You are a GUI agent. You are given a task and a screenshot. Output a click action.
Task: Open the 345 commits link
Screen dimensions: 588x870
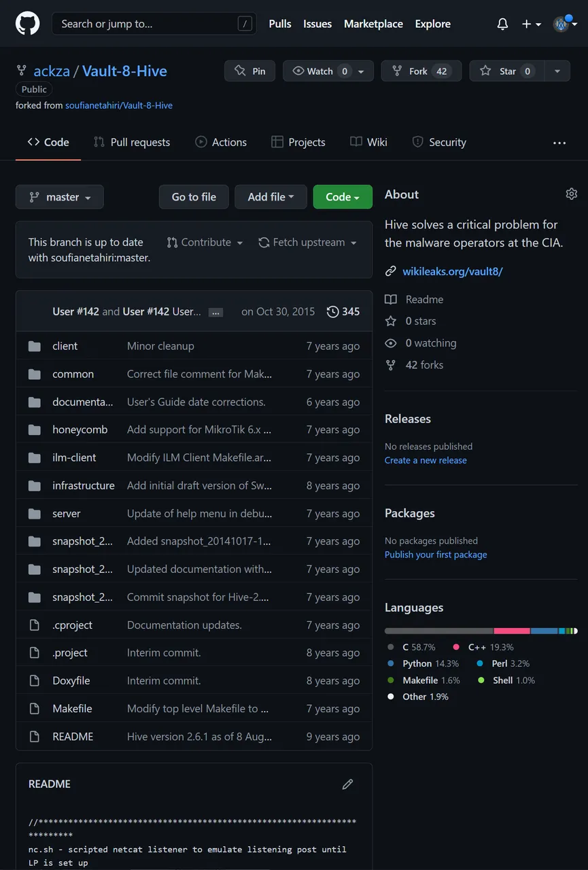point(343,311)
